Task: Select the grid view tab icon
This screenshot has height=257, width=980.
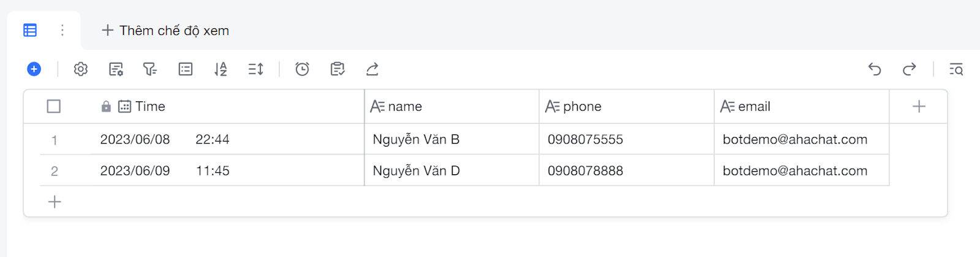Action: coord(30,30)
